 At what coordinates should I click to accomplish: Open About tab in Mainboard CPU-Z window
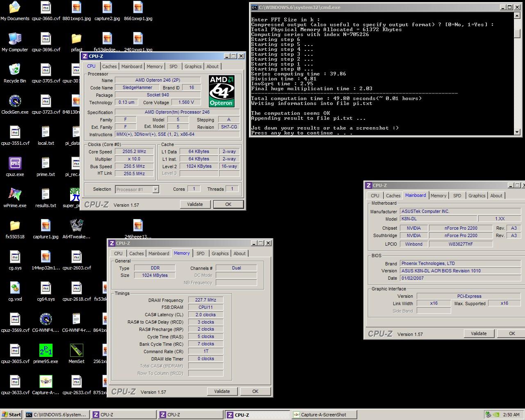click(496, 196)
